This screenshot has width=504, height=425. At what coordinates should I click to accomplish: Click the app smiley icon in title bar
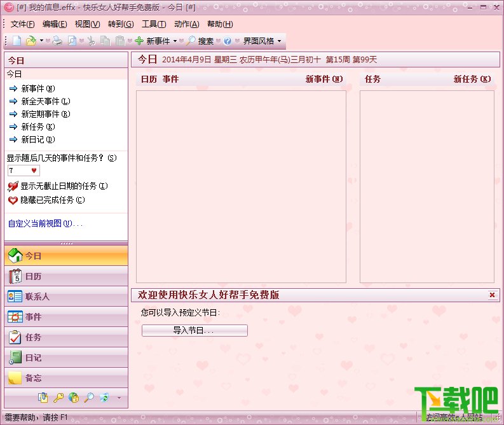click(x=9, y=7)
